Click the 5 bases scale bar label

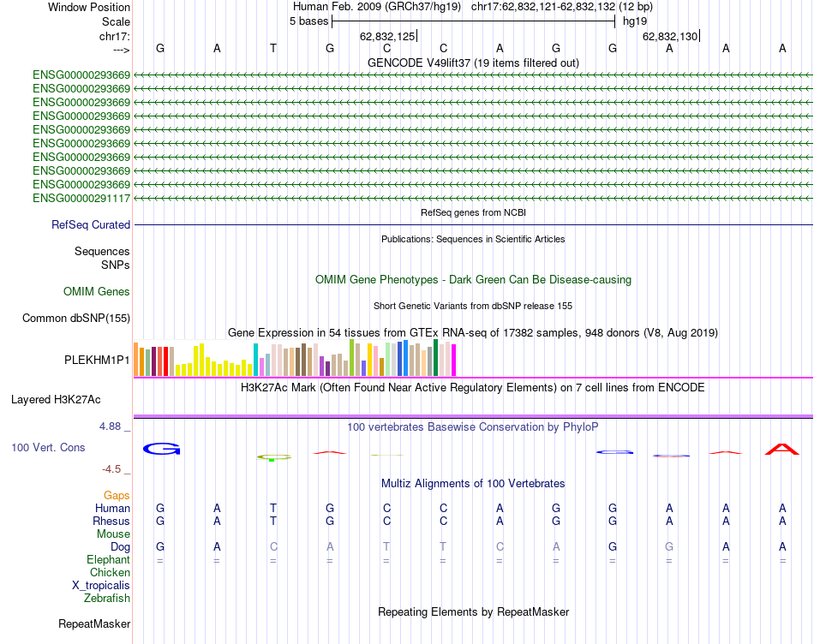(x=308, y=21)
